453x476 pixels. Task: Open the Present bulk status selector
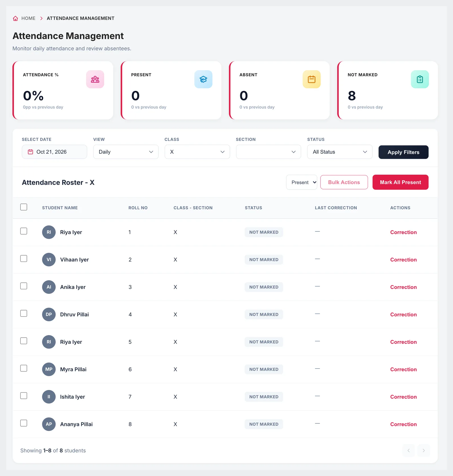(302, 182)
